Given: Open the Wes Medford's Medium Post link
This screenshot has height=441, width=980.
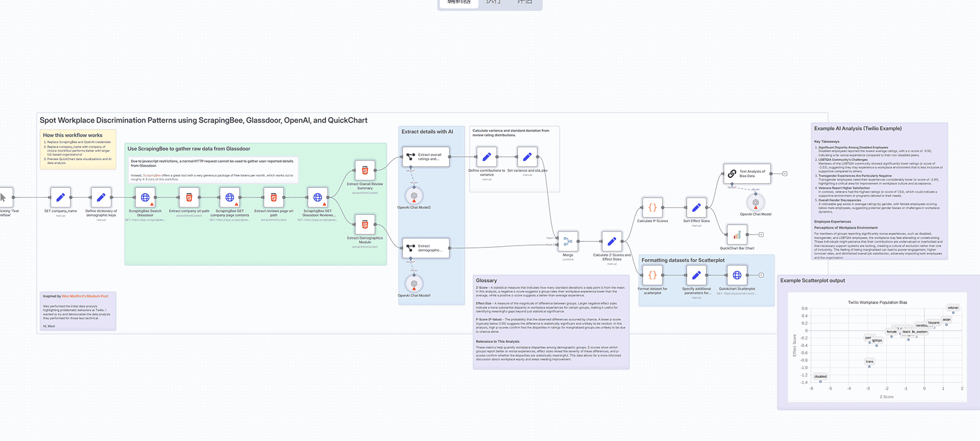Looking at the screenshot, I should 85,296.
